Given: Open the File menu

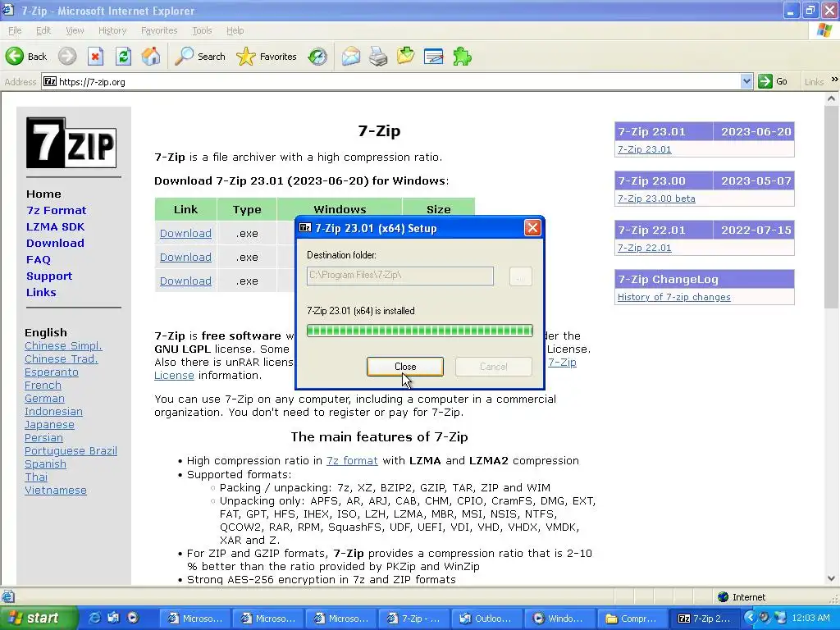Looking at the screenshot, I should [x=15, y=30].
